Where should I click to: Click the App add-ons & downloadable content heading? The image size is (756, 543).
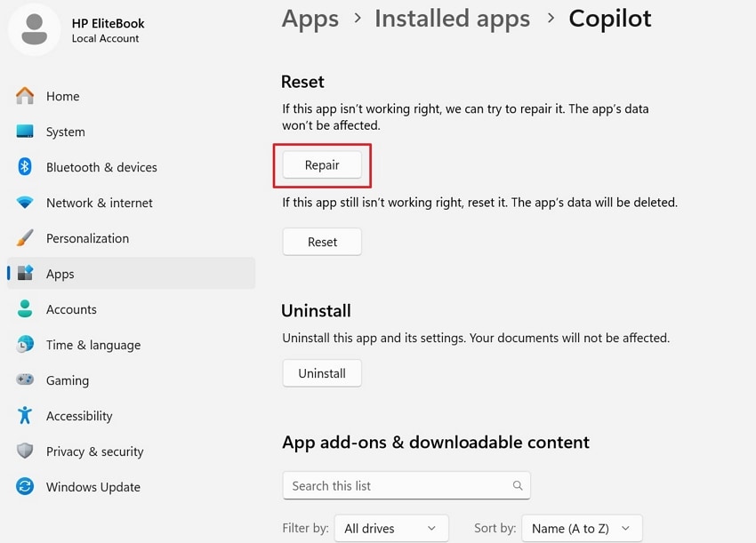pos(436,443)
